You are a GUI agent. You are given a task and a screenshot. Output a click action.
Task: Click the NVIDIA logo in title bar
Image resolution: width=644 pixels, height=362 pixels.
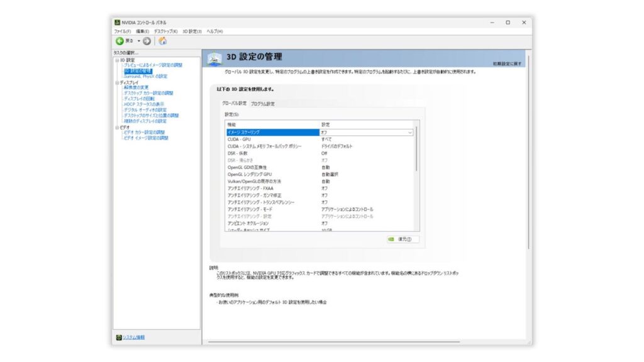(118, 23)
